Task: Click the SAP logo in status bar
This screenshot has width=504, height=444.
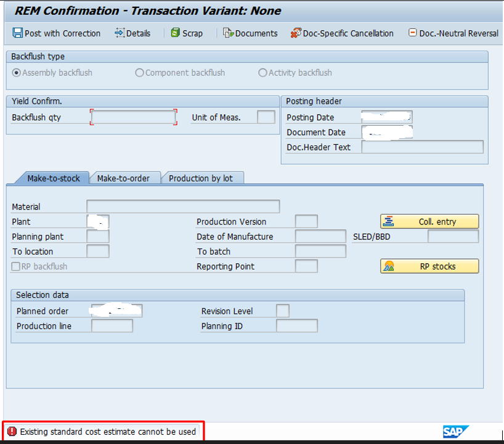Action: tap(455, 432)
